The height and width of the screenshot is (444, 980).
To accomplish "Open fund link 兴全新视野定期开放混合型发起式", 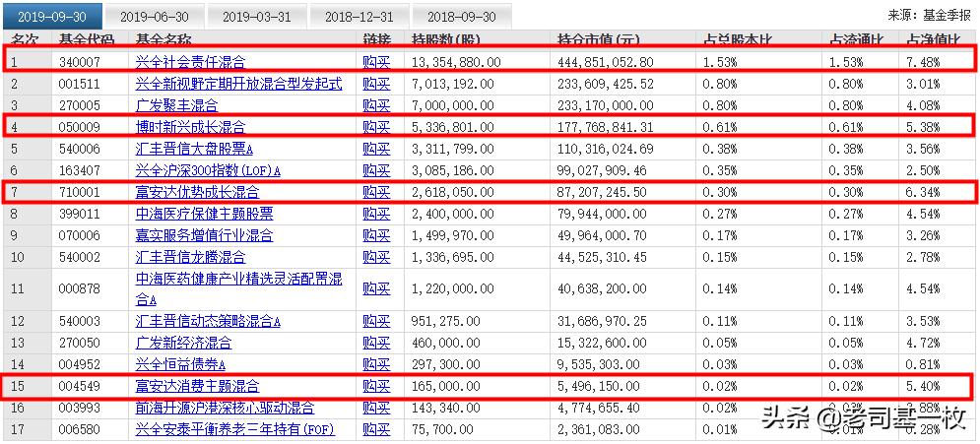I will [x=238, y=83].
